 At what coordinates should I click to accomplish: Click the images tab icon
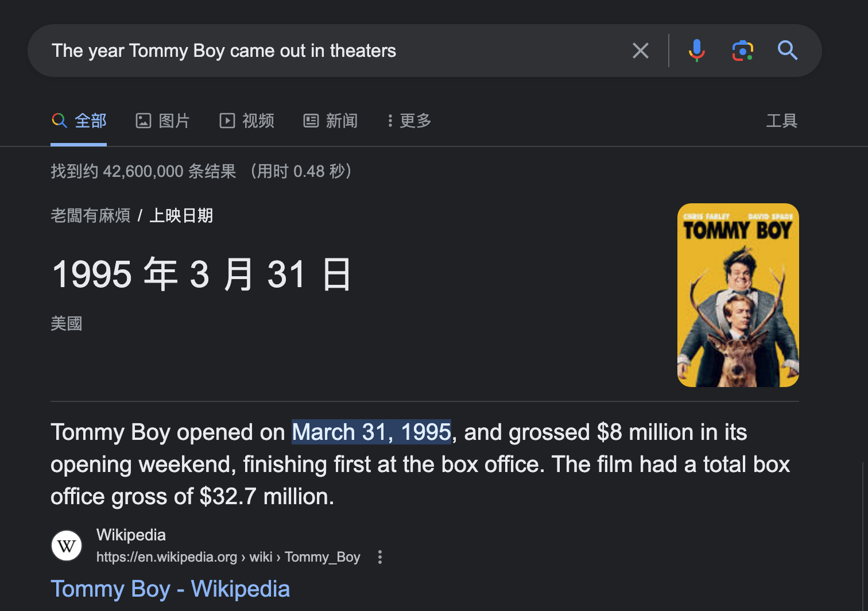pyautogui.click(x=143, y=121)
